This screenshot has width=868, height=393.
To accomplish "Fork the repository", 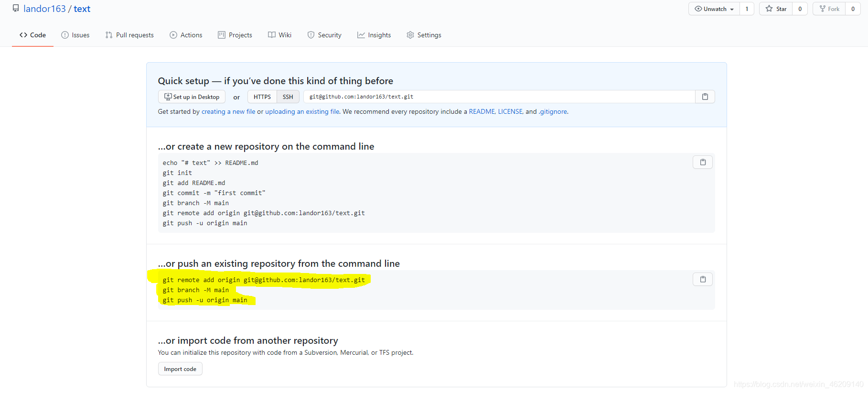I will [x=829, y=9].
